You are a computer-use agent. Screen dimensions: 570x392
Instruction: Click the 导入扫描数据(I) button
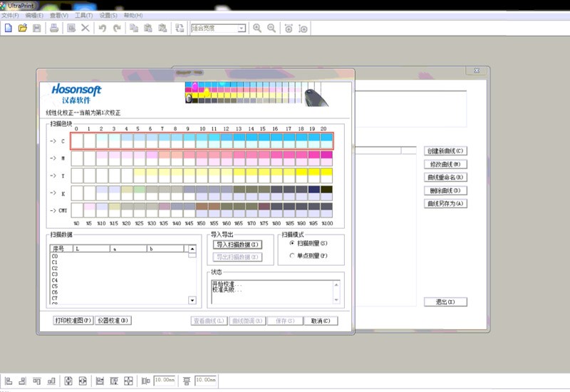click(x=238, y=244)
